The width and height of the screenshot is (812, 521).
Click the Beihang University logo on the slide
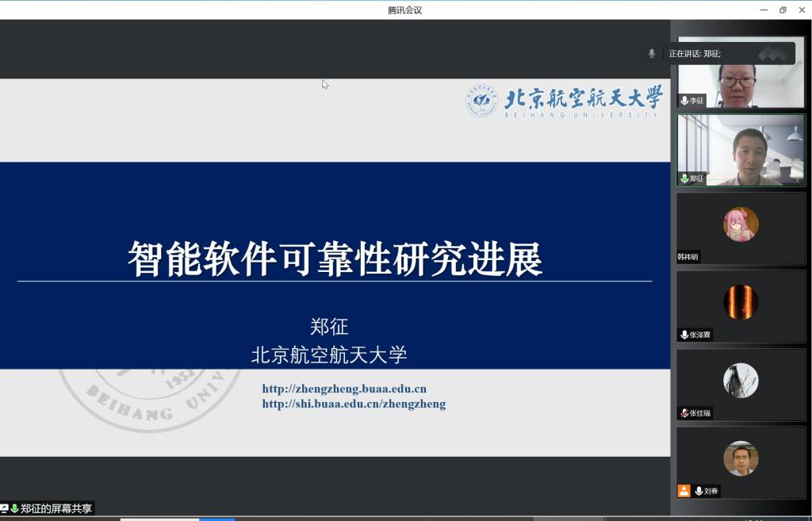tap(563, 102)
